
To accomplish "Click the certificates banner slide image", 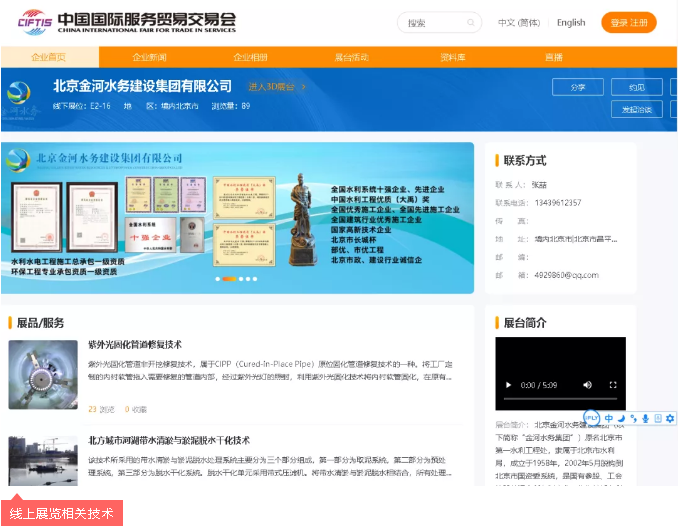I will coord(237,218).
